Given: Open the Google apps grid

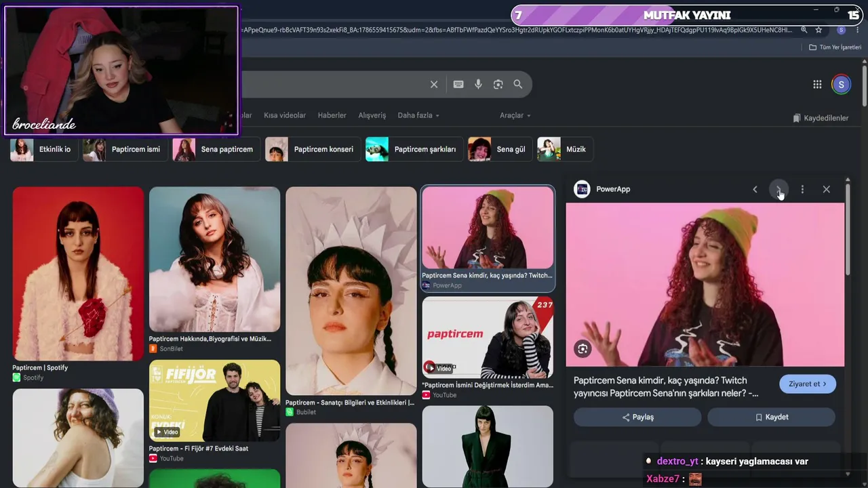Looking at the screenshot, I should coord(817,84).
